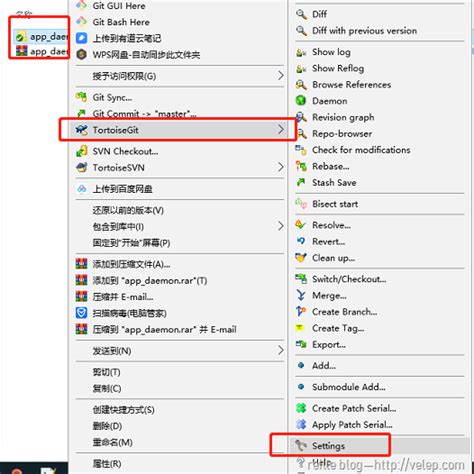Click the Create Patch Serial icon
Image resolution: width=474 pixels, height=474 pixels.
click(x=301, y=408)
